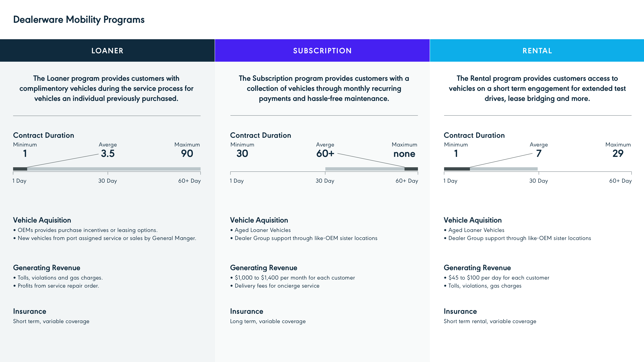Click the LOANER column header
This screenshot has width=644, height=362.
[x=107, y=51]
